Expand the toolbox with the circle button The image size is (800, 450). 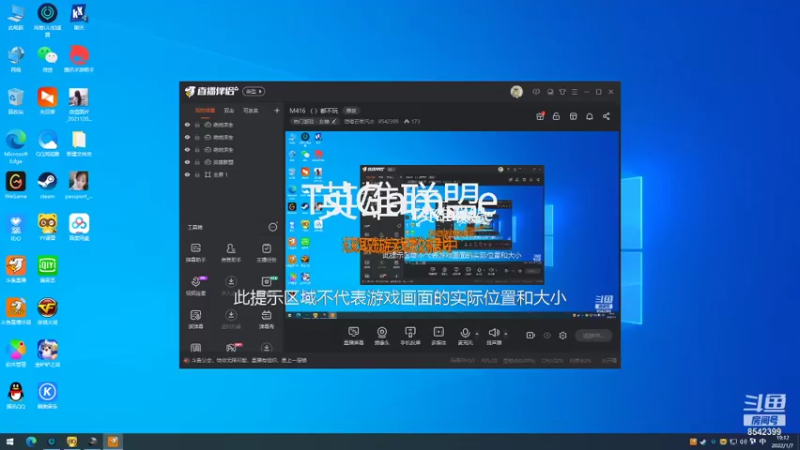(x=273, y=227)
